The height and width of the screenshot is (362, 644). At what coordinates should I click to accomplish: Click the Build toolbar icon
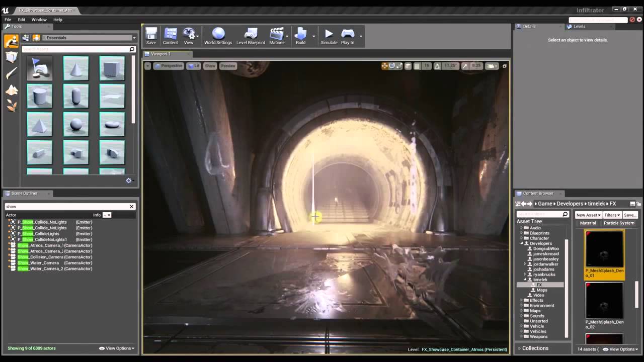click(x=300, y=36)
